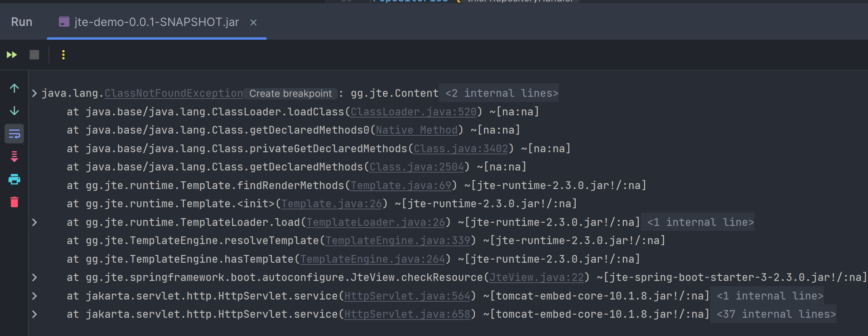Viewport: 868px width, 336px height.
Task: Print the console output
Action: click(14, 179)
